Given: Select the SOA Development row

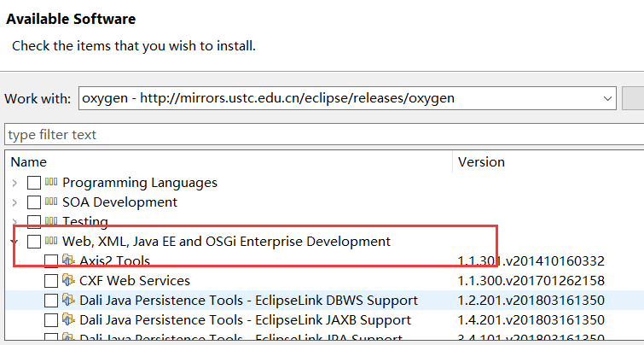Looking at the screenshot, I should 324,202.
